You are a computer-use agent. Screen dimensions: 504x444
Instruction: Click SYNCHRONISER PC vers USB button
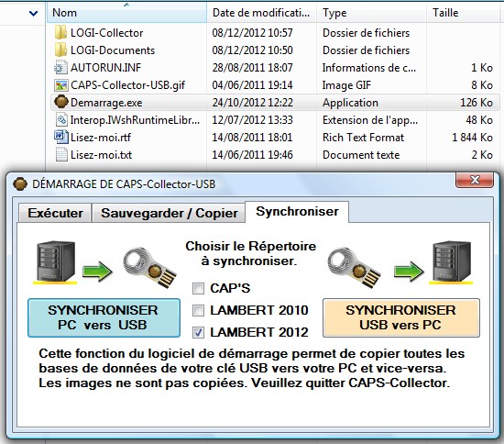[104, 318]
